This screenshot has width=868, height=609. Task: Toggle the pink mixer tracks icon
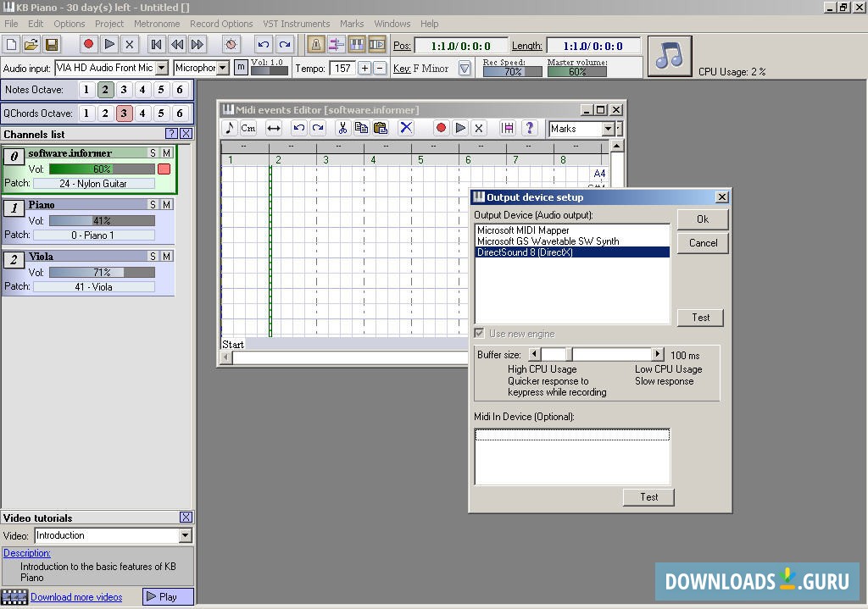click(x=336, y=44)
